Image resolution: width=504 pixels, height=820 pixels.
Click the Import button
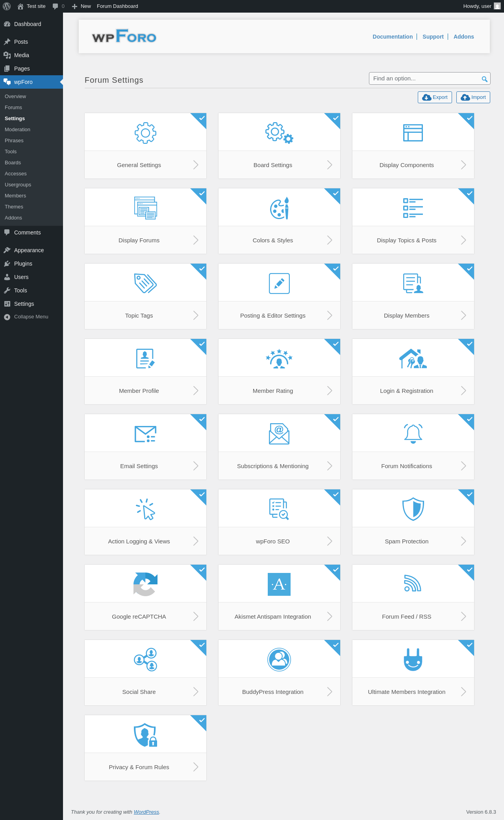point(473,97)
